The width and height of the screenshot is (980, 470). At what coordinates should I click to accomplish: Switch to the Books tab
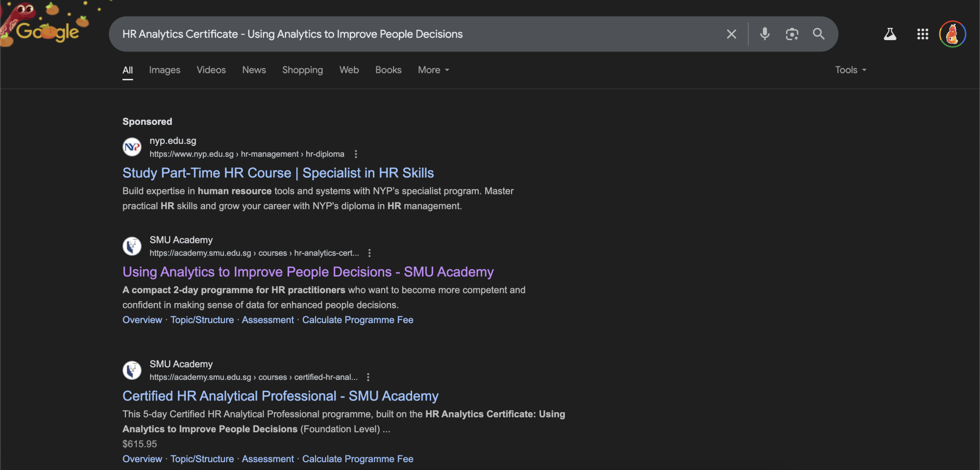(388, 70)
